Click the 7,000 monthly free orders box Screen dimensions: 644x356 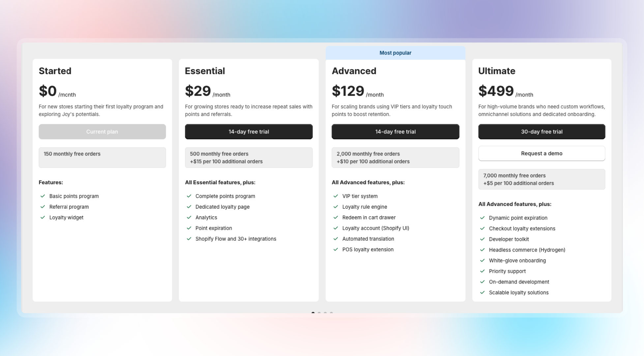point(542,179)
